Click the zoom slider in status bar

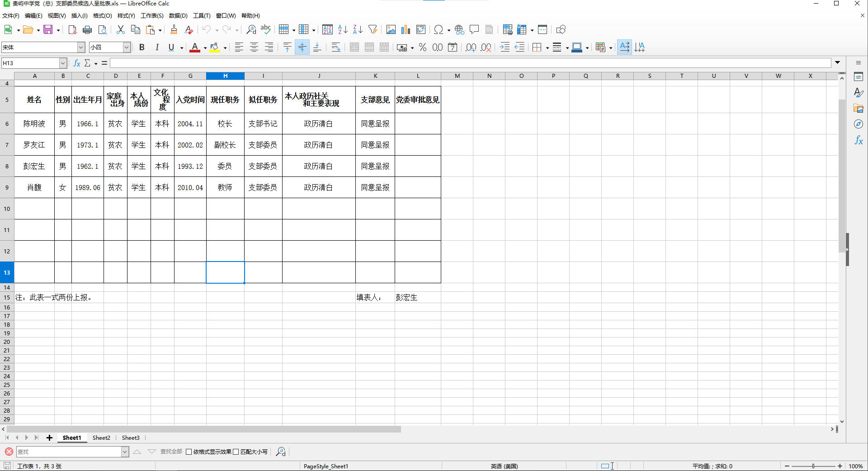click(x=813, y=466)
